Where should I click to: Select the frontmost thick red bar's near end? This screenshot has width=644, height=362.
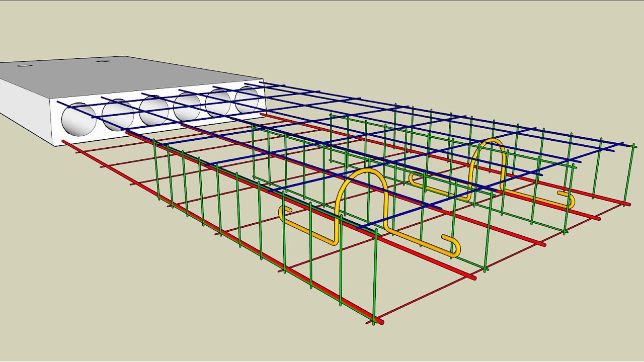pos(378,321)
